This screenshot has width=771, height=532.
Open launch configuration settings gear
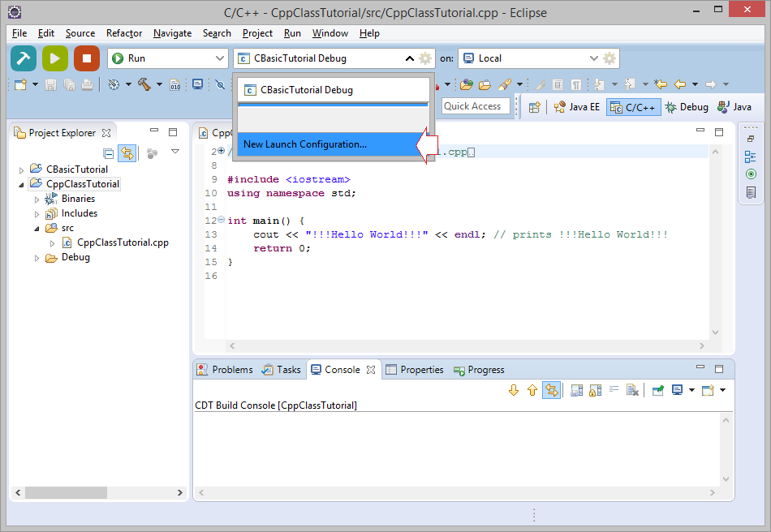pyautogui.click(x=425, y=58)
